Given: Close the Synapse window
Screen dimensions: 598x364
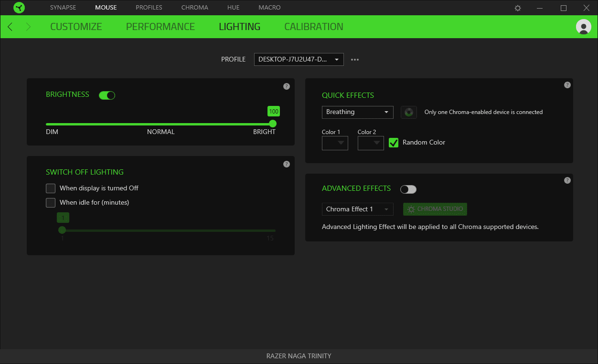Looking at the screenshot, I should click(587, 8).
